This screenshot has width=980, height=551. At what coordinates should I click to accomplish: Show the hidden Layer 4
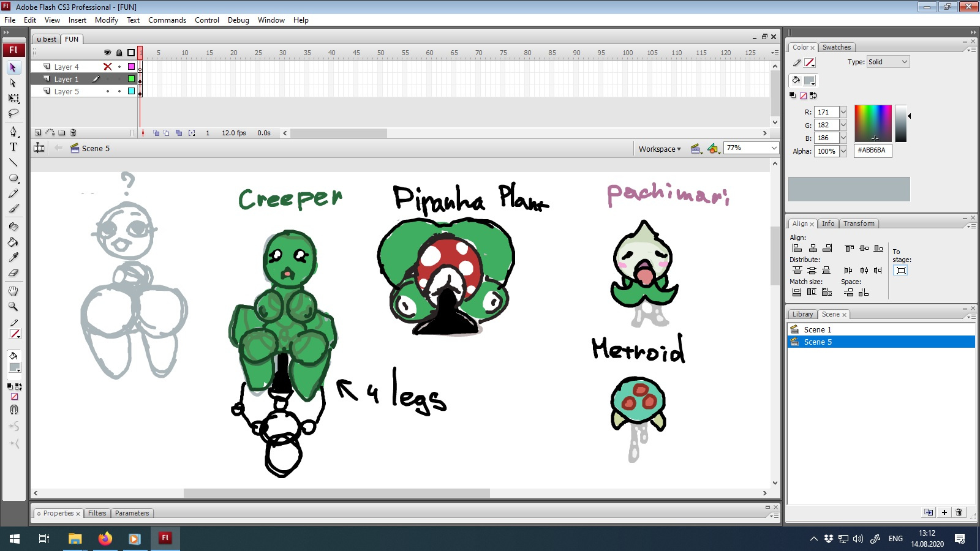(108, 67)
